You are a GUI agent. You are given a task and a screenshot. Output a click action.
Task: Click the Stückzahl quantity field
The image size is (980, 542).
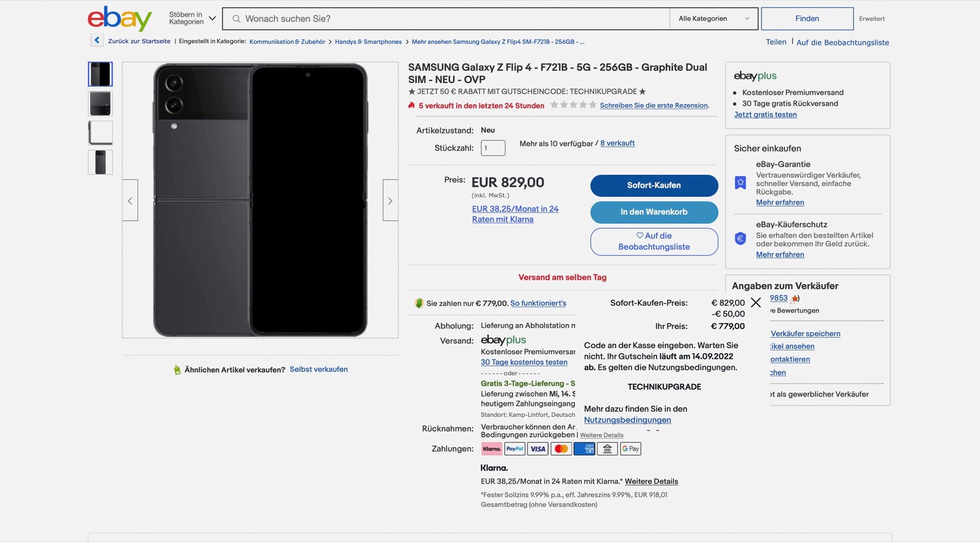click(493, 148)
